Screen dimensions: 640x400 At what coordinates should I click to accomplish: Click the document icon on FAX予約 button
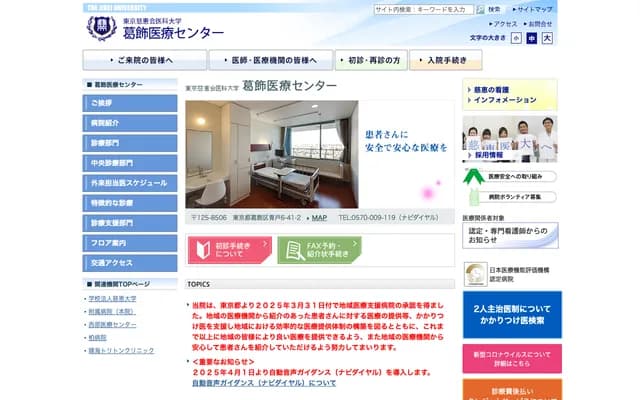[x=295, y=251]
